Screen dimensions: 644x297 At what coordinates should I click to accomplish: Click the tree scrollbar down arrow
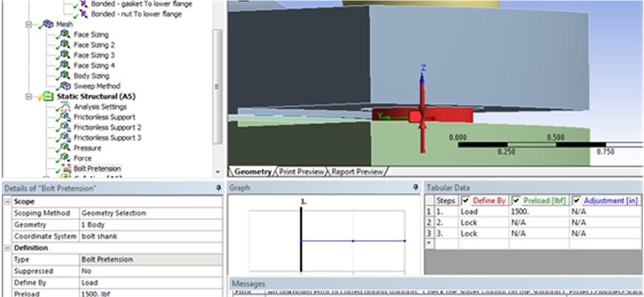(x=218, y=172)
